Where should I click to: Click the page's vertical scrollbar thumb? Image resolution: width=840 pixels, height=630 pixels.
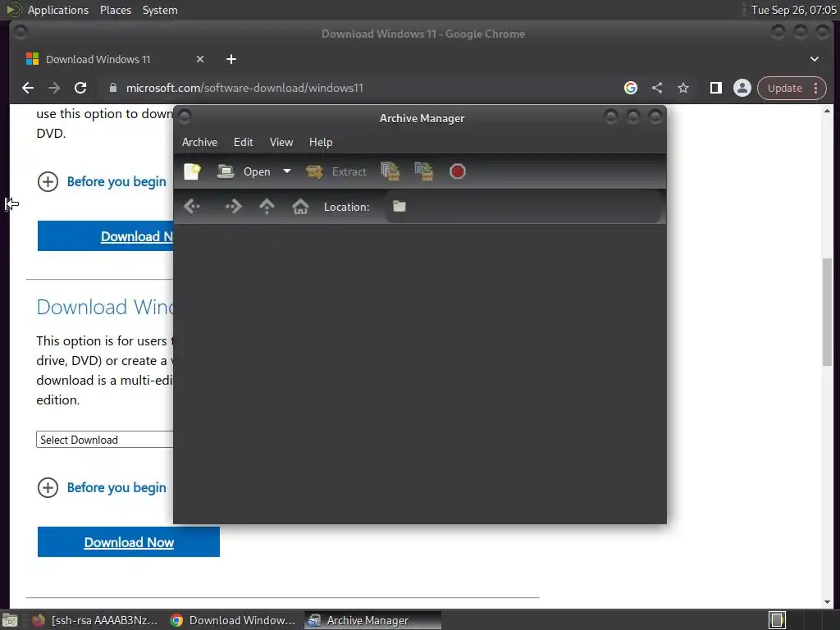tap(827, 313)
